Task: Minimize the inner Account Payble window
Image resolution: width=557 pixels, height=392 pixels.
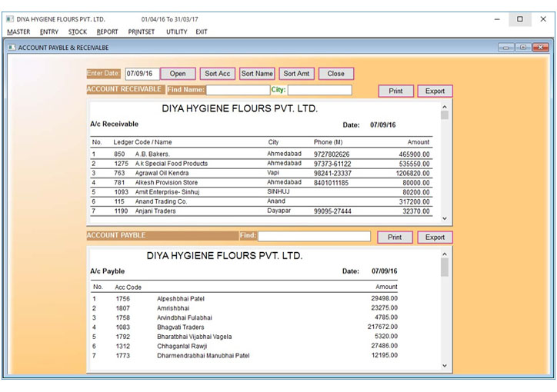Action: click(506, 48)
